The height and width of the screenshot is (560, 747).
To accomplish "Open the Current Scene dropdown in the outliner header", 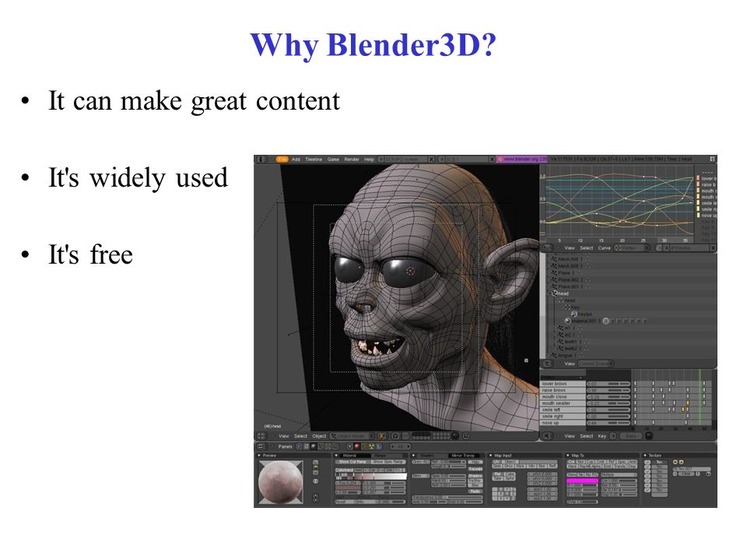I will [595, 364].
